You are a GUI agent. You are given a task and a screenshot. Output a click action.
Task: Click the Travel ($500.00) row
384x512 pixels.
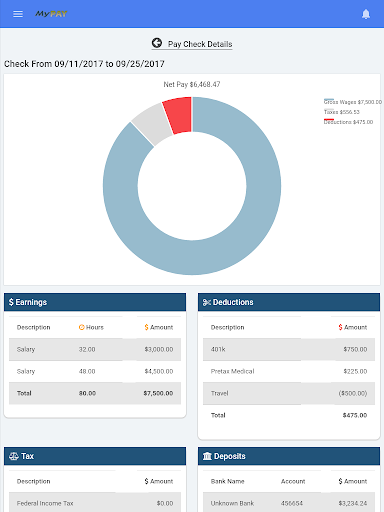(289, 393)
